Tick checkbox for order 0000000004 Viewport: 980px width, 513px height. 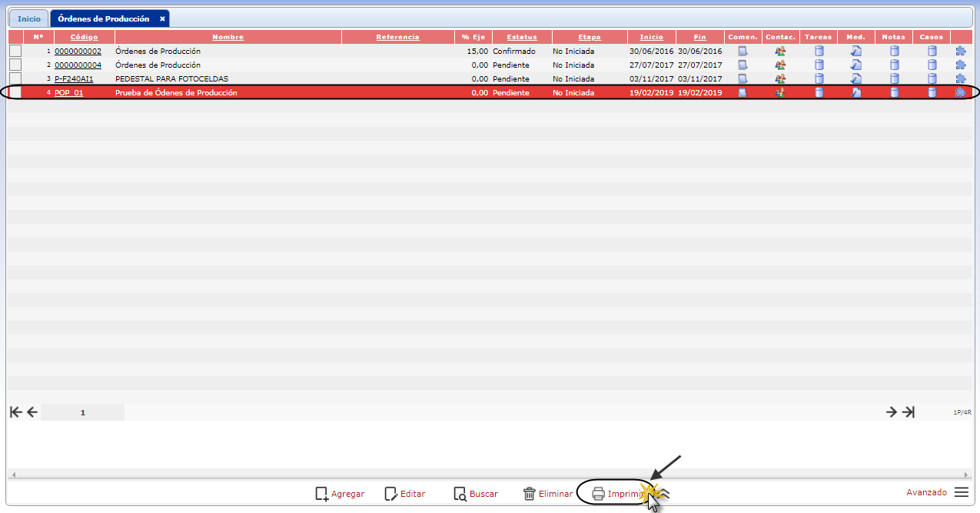[x=15, y=65]
